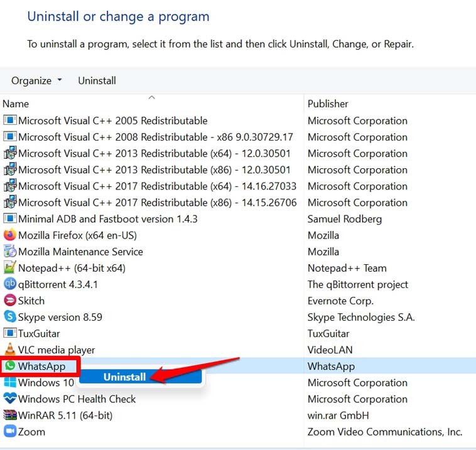
Task: Click publisher Evernote Corp.
Action: (340, 301)
